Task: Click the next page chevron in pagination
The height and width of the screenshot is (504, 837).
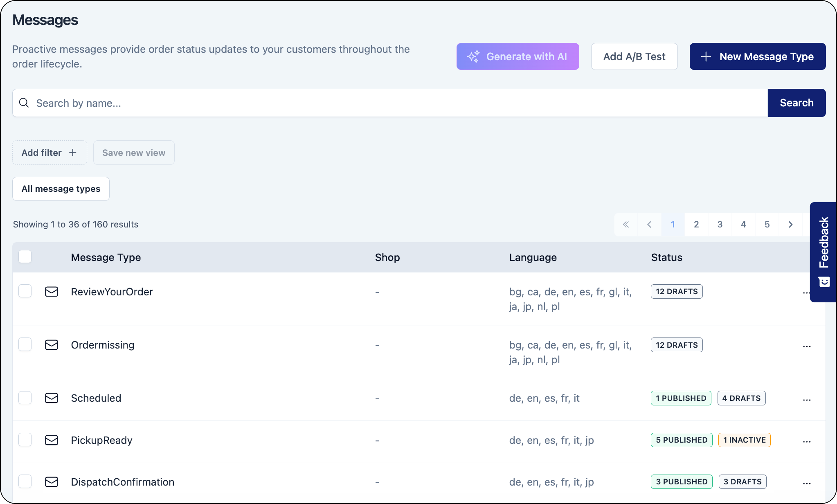Action: coord(790,224)
